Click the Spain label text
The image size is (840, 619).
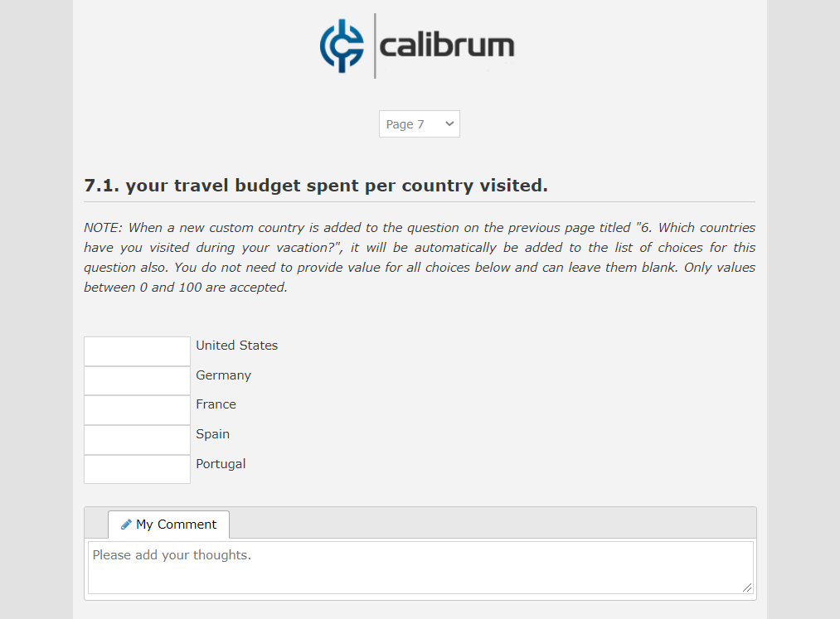pyautogui.click(x=212, y=434)
